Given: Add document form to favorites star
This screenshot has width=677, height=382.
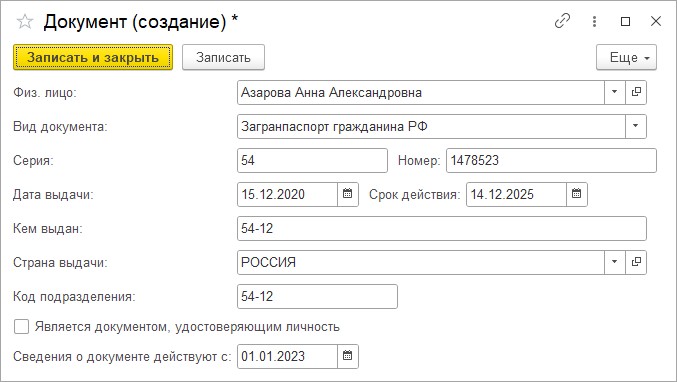Looking at the screenshot, I should (25, 21).
